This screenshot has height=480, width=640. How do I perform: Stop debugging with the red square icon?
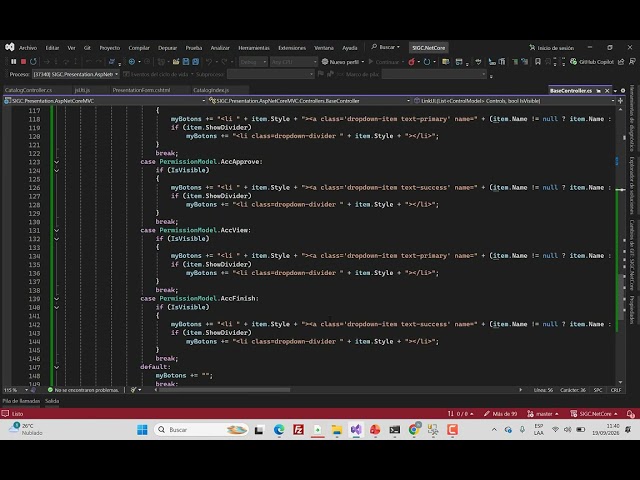click(23, 62)
